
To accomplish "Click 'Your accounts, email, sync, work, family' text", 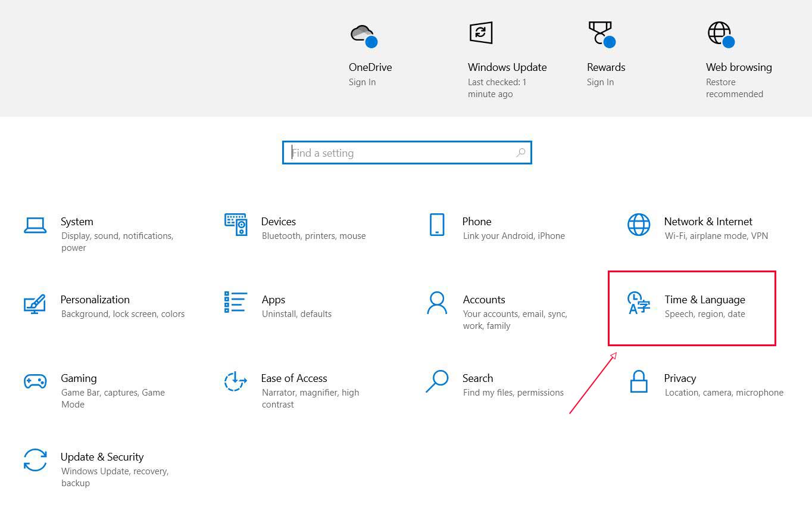I will point(515,320).
